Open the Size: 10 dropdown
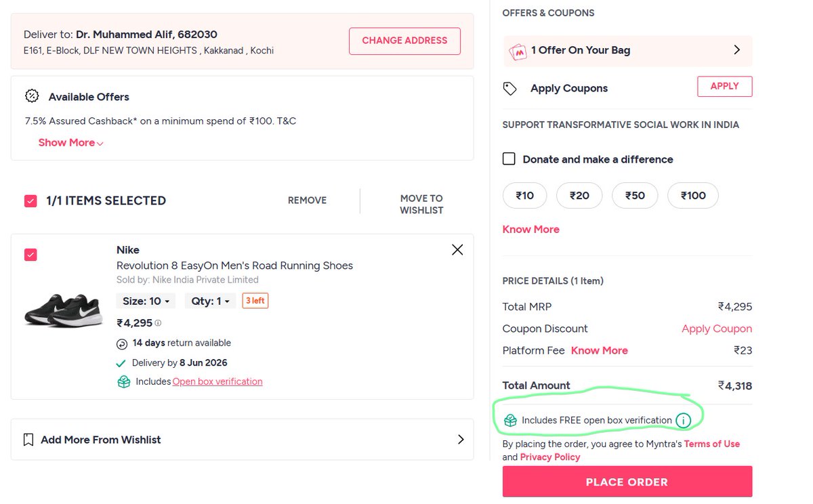Image resolution: width=813 pixels, height=504 pixels. coord(146,301)
